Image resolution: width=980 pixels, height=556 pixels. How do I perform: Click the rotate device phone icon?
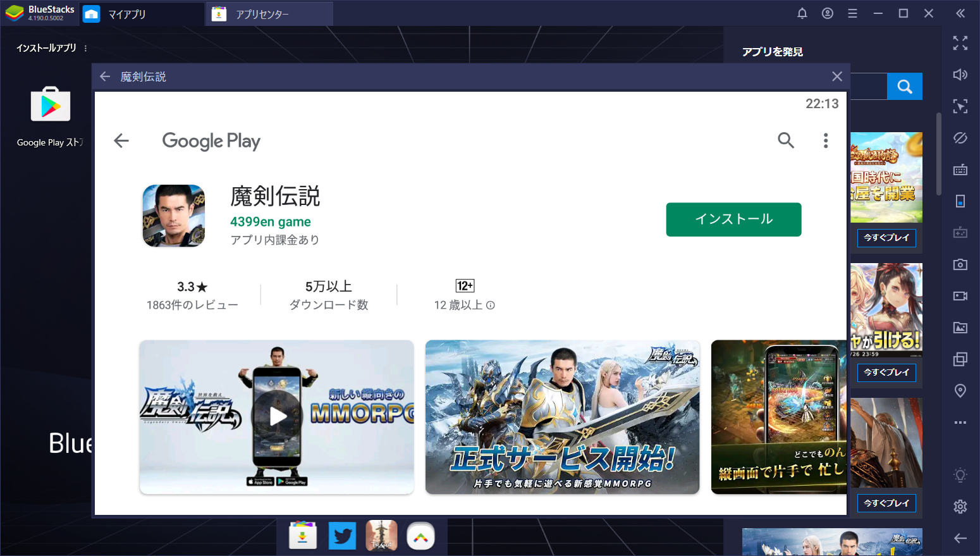coord(960,201)
